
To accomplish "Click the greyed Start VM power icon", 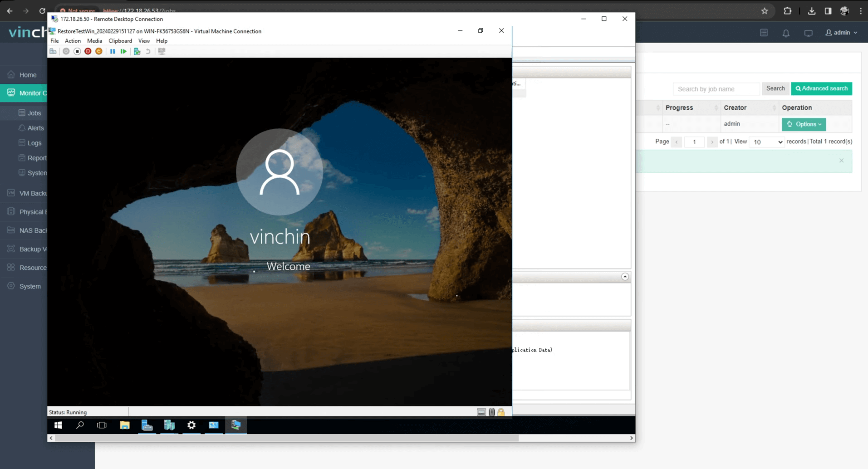I will click(x=66, y=51).
